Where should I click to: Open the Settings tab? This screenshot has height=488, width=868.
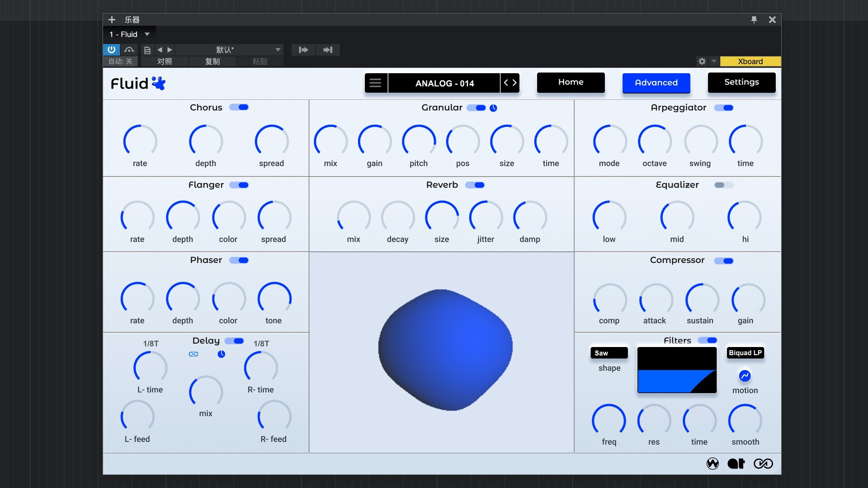[741, 82]
